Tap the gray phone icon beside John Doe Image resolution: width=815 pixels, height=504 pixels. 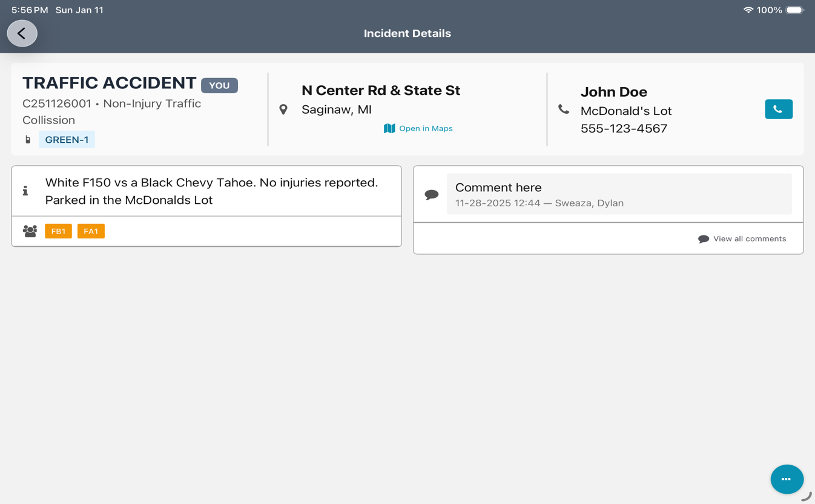(x=564, y=110)
